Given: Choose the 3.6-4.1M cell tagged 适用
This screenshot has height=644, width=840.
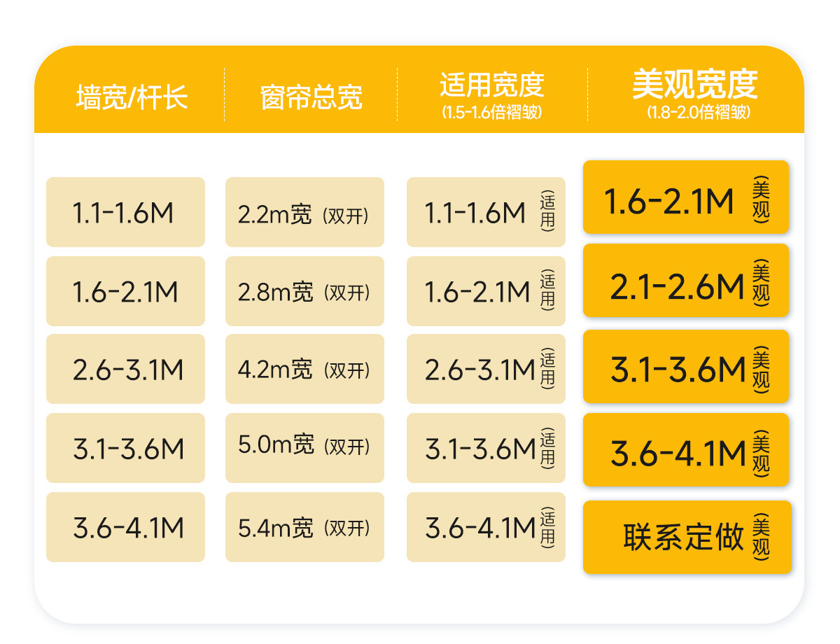Looking at the screenshot, I should click(486, 527).
